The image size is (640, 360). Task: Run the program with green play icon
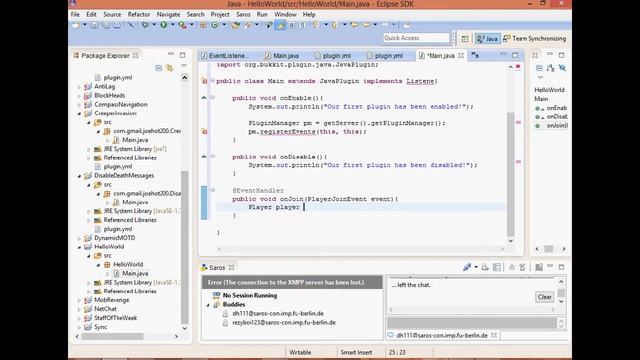164,25
